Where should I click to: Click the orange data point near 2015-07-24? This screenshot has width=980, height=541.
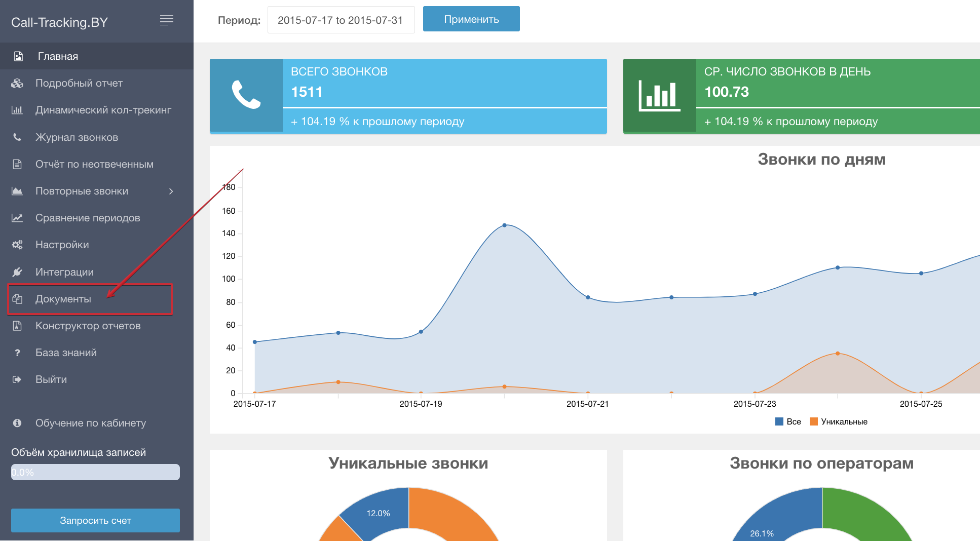tap(838, 353)
